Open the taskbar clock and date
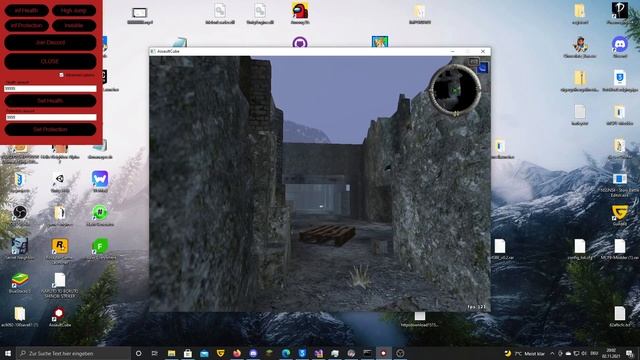Viewport: 640px width, 360px height. (x=611, y=353)
